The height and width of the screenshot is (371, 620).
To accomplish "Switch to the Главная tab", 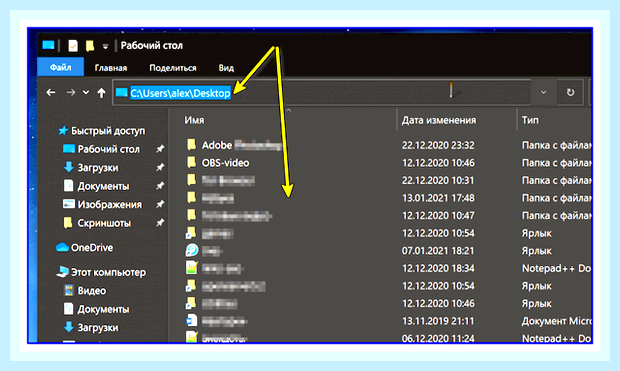I will pos(111,68).
